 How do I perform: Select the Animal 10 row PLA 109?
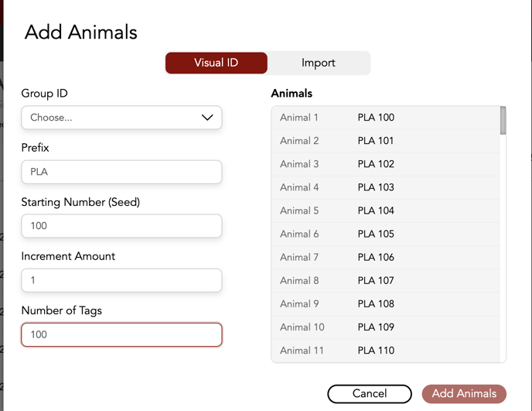(x=387, y=327)
